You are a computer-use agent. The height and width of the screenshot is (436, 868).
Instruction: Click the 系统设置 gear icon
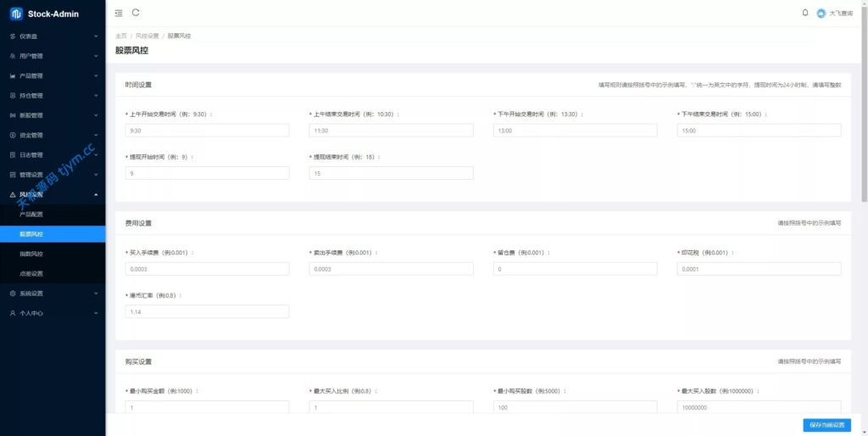click(x=13, y=293)
